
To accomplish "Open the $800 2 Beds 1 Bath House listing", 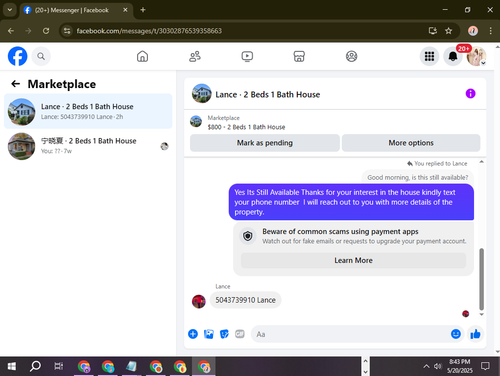I will [246, 127].
